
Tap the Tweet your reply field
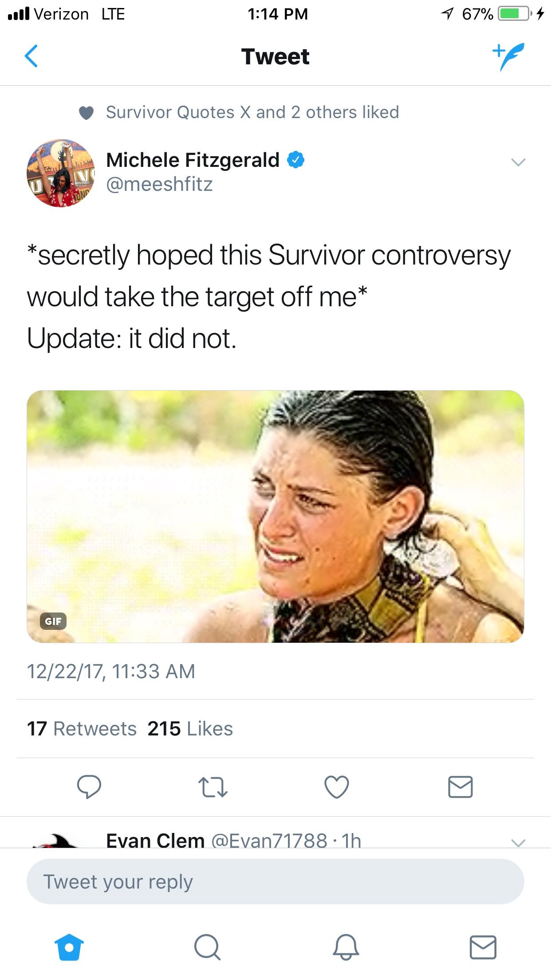click(x=275, y=881)
